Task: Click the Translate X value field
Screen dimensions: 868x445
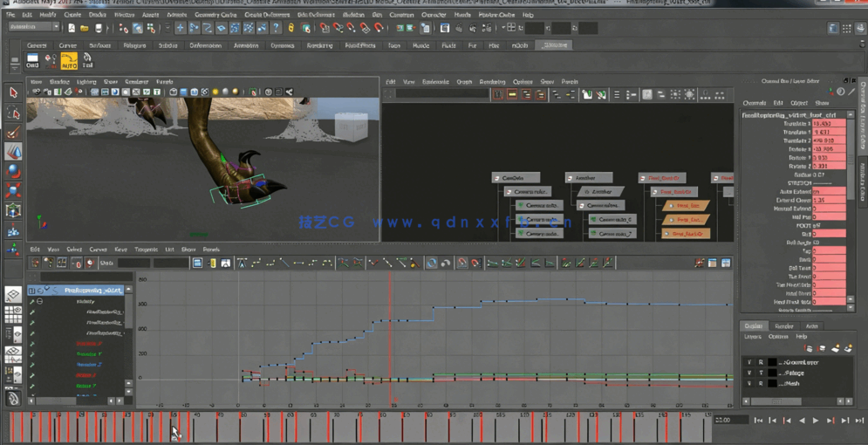Action: pyautogui.click(x=828, y=124)
